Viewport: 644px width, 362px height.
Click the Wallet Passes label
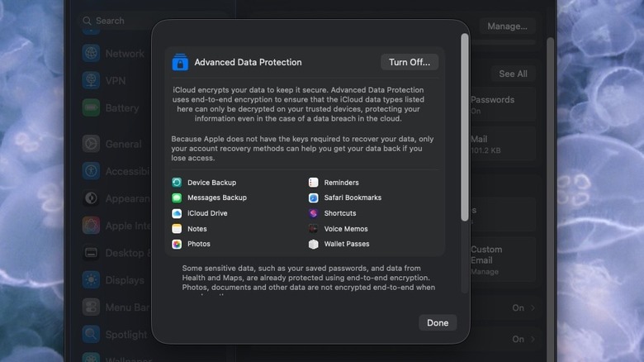coord(347,244)
